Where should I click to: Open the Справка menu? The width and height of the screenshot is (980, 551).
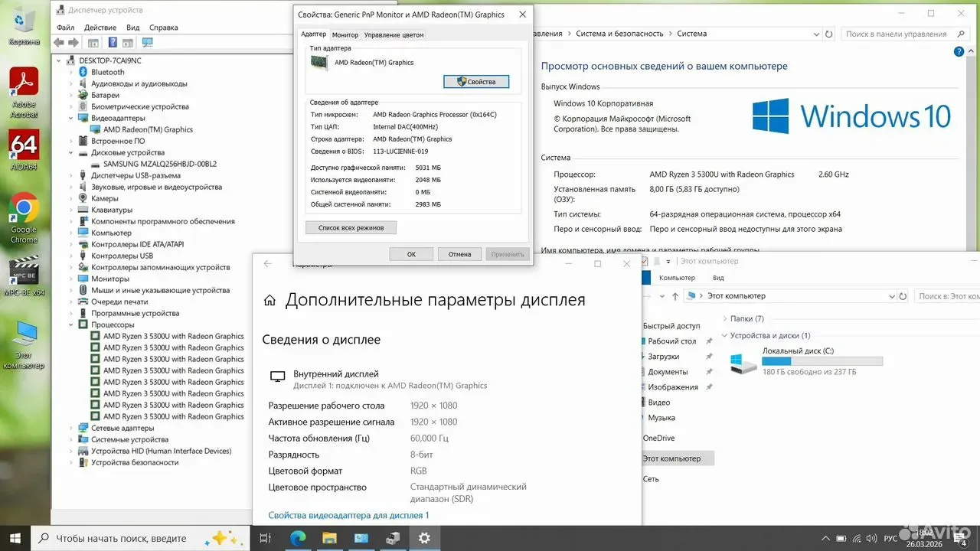pos(164,28)
